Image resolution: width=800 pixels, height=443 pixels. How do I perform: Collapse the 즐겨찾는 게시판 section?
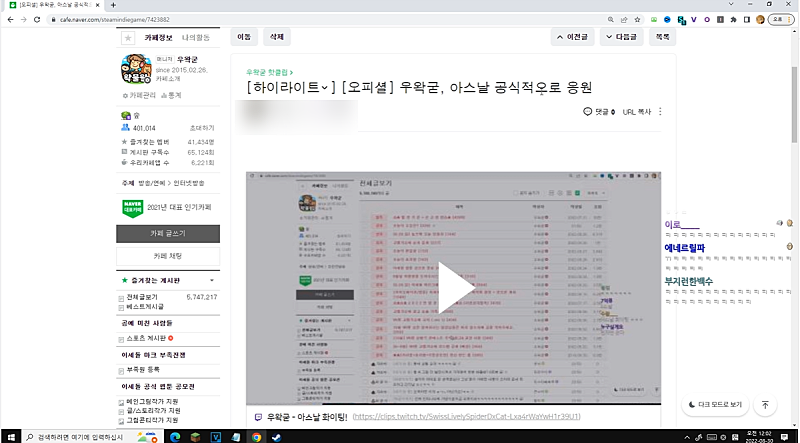point(212,280)
